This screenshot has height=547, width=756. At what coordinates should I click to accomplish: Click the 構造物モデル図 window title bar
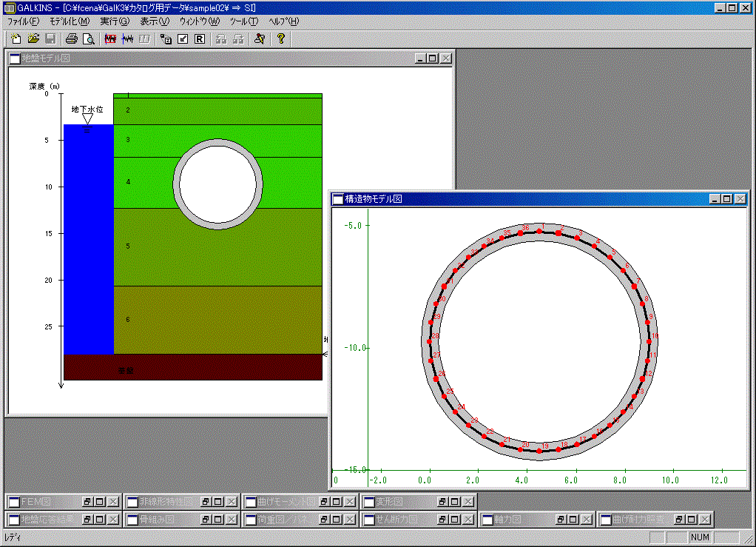(x=518, y=199)
